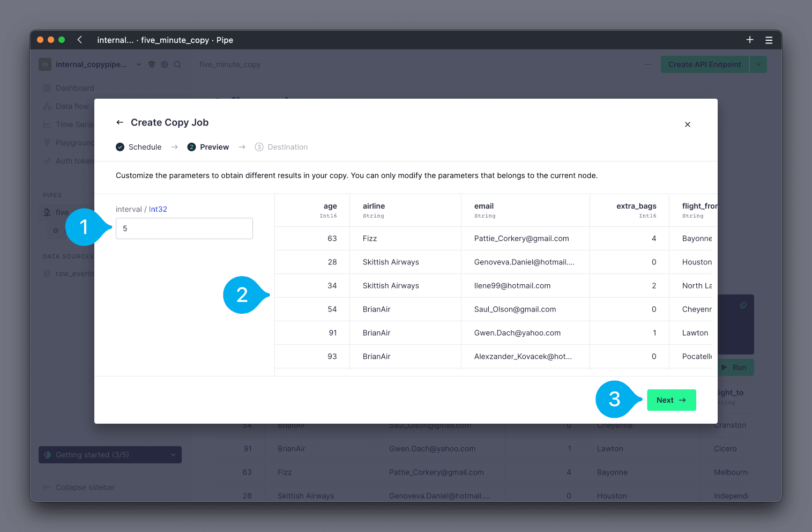Open Dashboard in the sidebar

75,88
